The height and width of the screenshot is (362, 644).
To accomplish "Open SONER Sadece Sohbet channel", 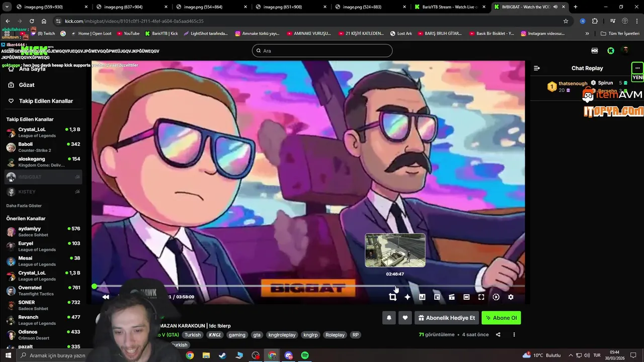I will click(x=43, y=305).
